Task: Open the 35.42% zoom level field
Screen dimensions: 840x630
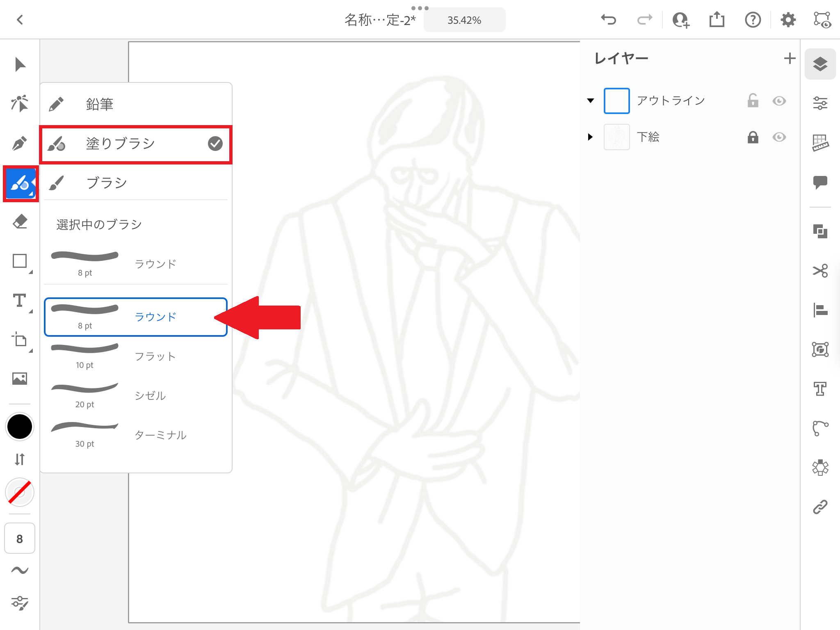Action: [464, 20]
